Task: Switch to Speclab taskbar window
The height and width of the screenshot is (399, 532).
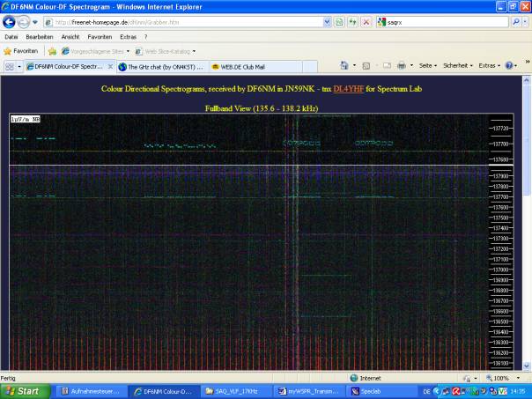Action: 381,392
